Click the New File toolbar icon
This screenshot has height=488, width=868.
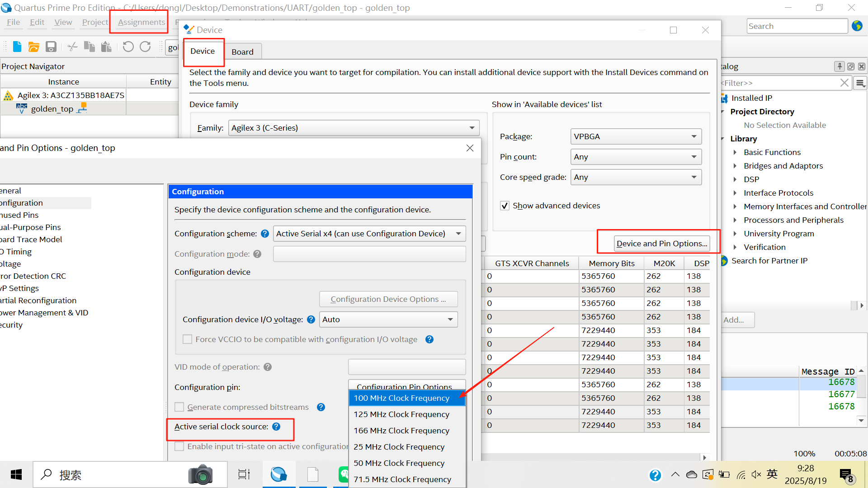pyautogui.click(x=17, y=47)
